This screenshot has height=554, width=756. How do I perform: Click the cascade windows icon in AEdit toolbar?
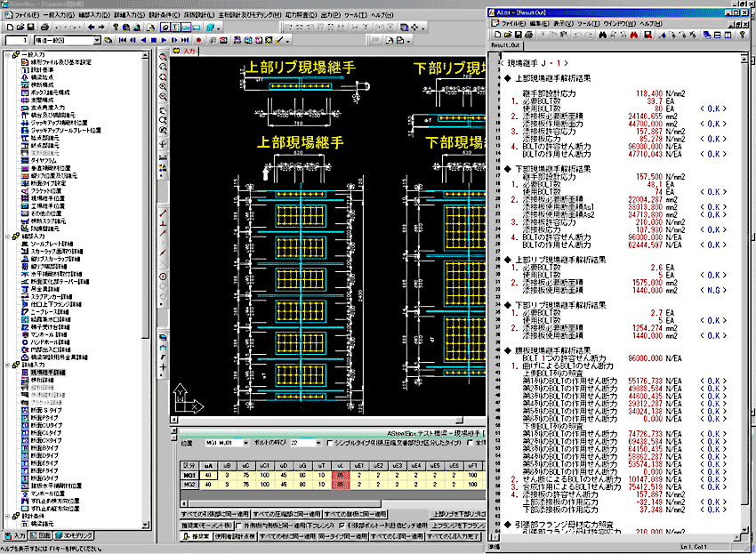click(707, 35)
